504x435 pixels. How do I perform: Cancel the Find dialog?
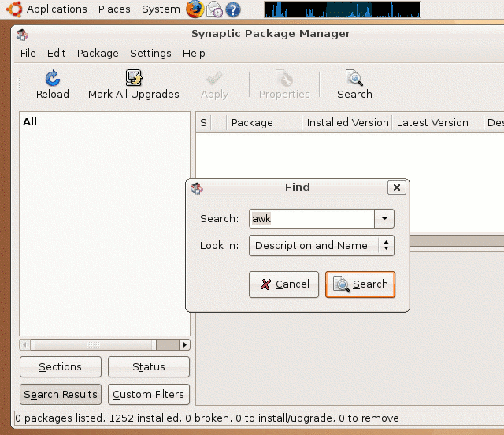pos(283,284)
